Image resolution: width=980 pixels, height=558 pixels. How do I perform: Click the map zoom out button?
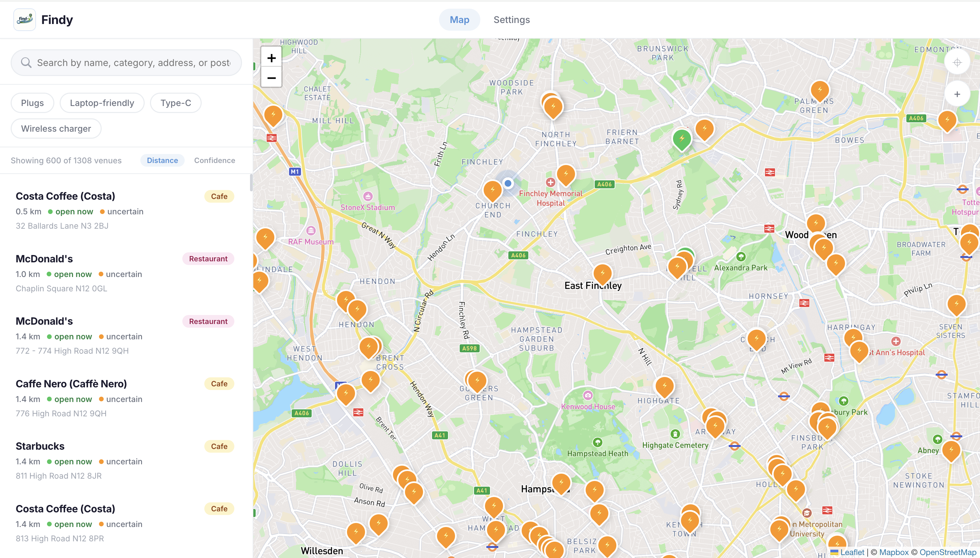271,78
